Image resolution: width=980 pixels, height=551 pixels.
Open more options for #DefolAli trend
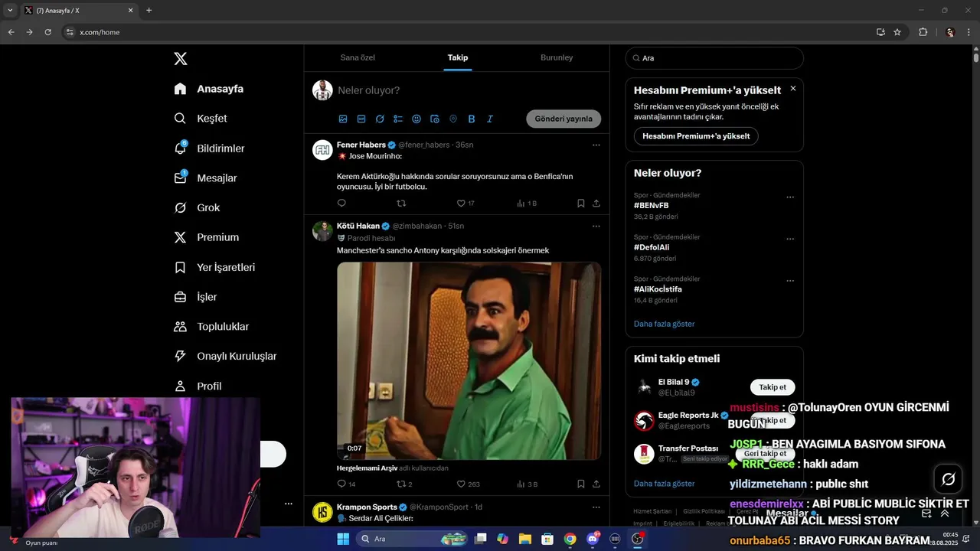point(790,239)
